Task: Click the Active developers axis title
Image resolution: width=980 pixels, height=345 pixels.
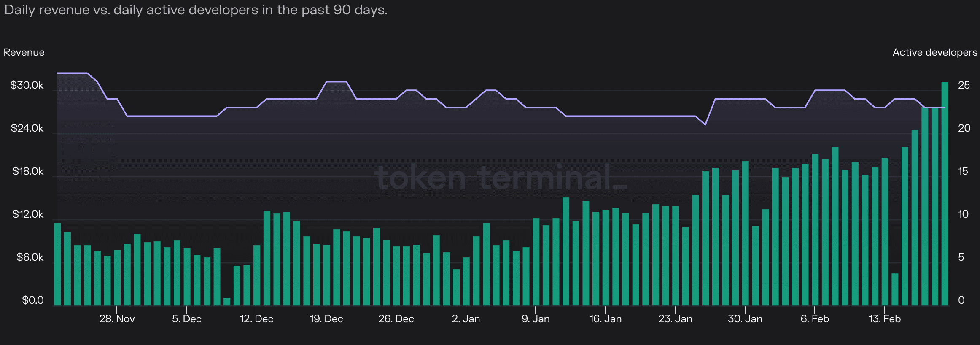Action: [x=934, y=52]
